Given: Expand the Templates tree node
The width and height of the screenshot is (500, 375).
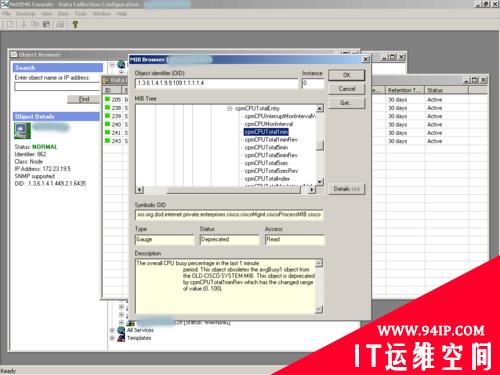Looking at the screenshot, I should (x=112, y=338).
